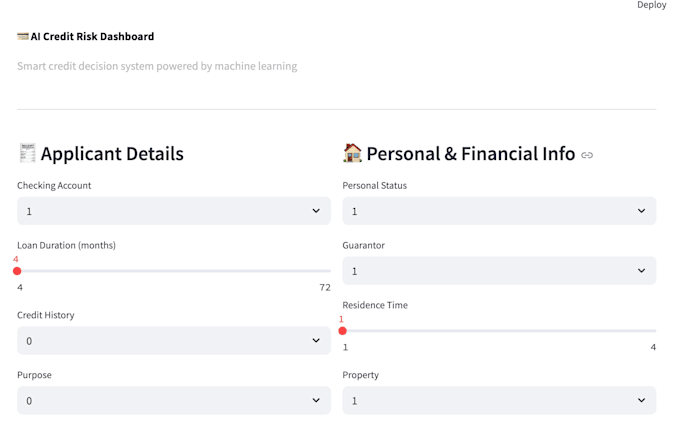The width and height of the screenshot is (680, 427).
Task: Click the chevron arrow in Property dropdown
Action: 641,400
